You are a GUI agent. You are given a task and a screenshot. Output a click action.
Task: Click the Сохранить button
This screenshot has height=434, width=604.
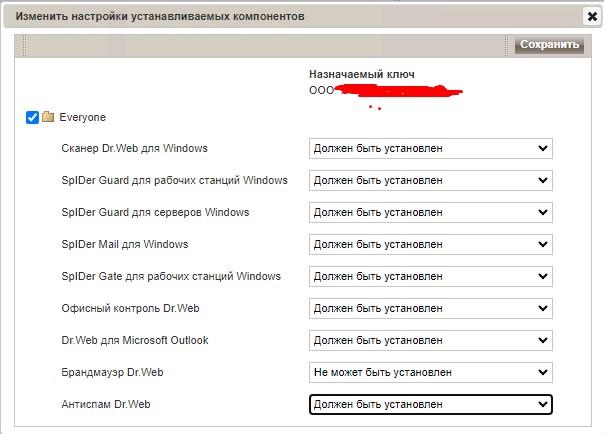click(549, 45)
